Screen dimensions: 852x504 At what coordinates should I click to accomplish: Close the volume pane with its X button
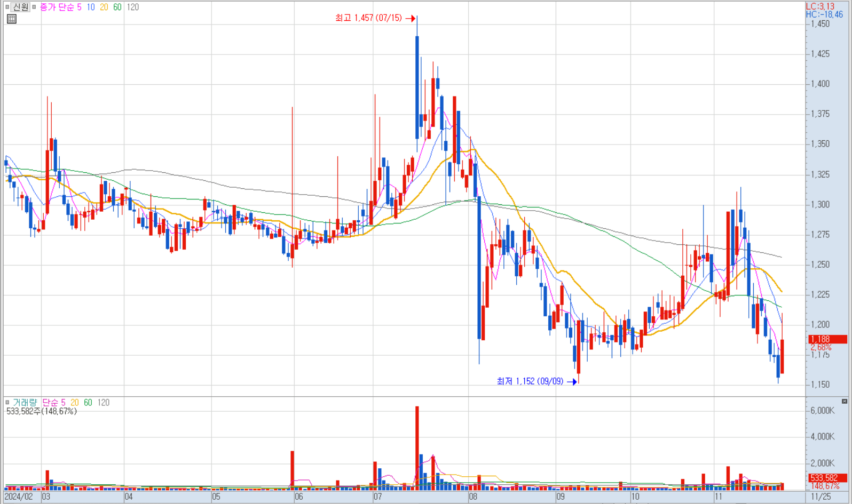(x=845, y=401)
